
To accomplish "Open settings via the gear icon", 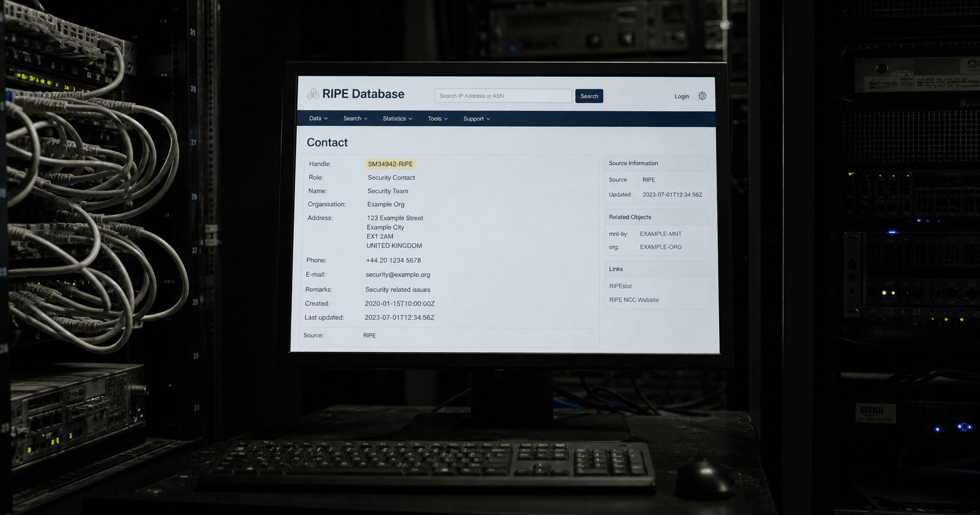I will [702, 96].
